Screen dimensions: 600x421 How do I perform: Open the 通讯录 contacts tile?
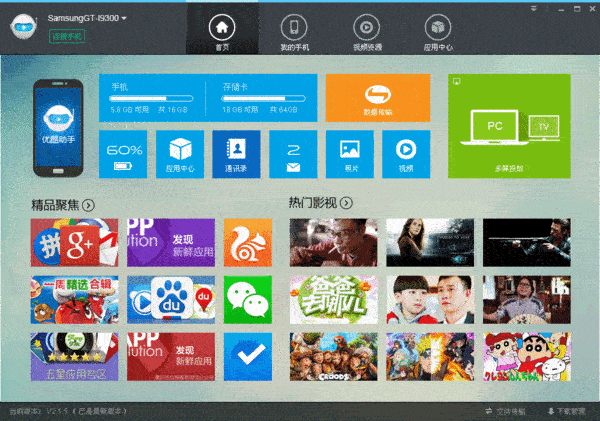click(236, 154)
